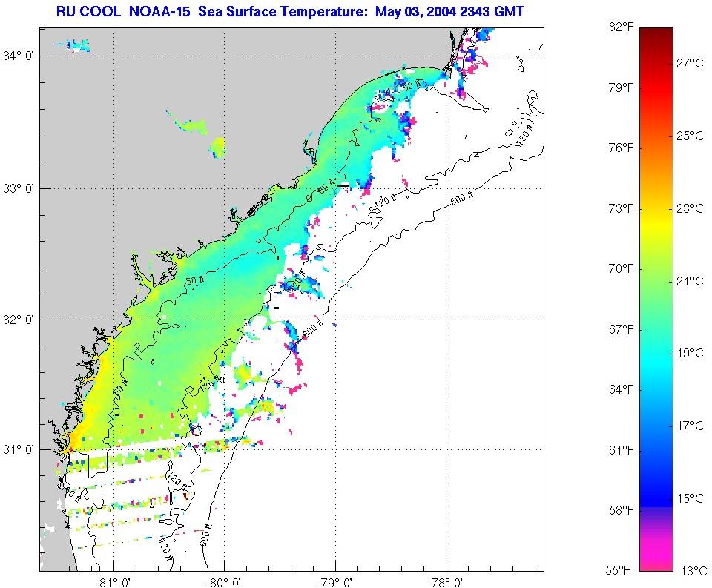The height and width of the screenshot is (588, 712).
Task: Select the 33° 0' latitude label
Action: tap(19, 188)
